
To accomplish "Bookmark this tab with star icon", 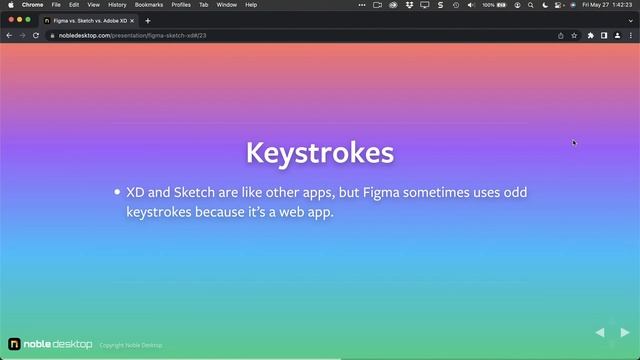I will click(574, 36).
